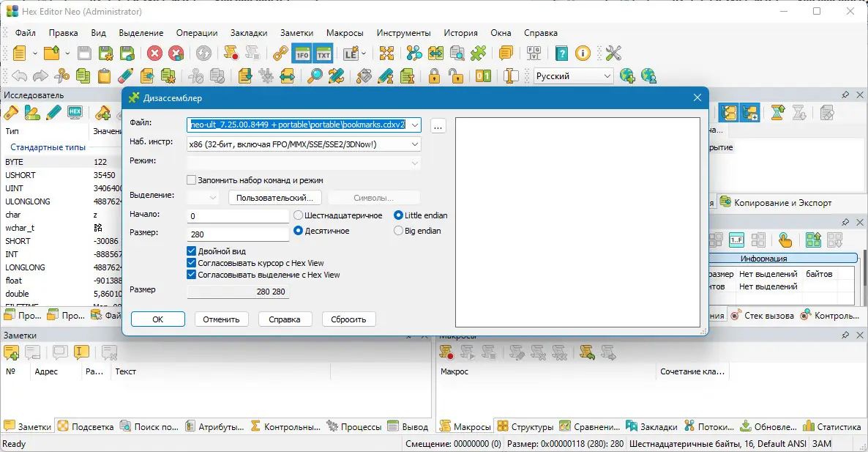Image resolution: width=868 pixels, height=452 pixels.
Task: Click the binary 01 toolbar icon
Action: [482, 75]
